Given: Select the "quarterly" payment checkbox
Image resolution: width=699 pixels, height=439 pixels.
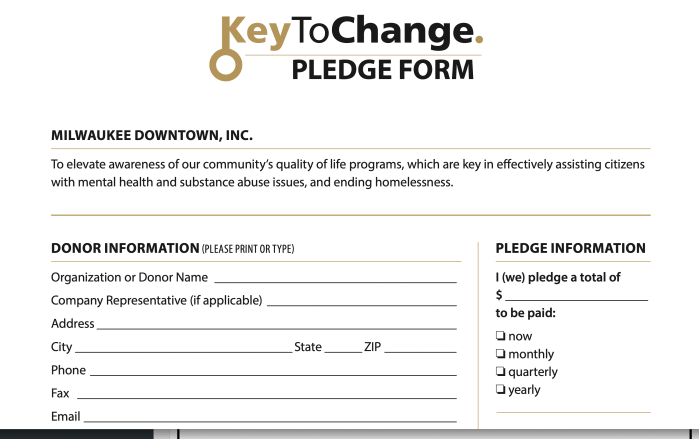Looking at the screenshot, I should pyautogui.click(x=500, y=373).
